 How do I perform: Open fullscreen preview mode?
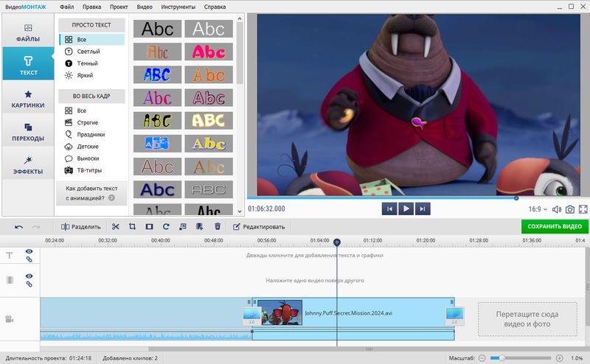click(x=583, y=209)
